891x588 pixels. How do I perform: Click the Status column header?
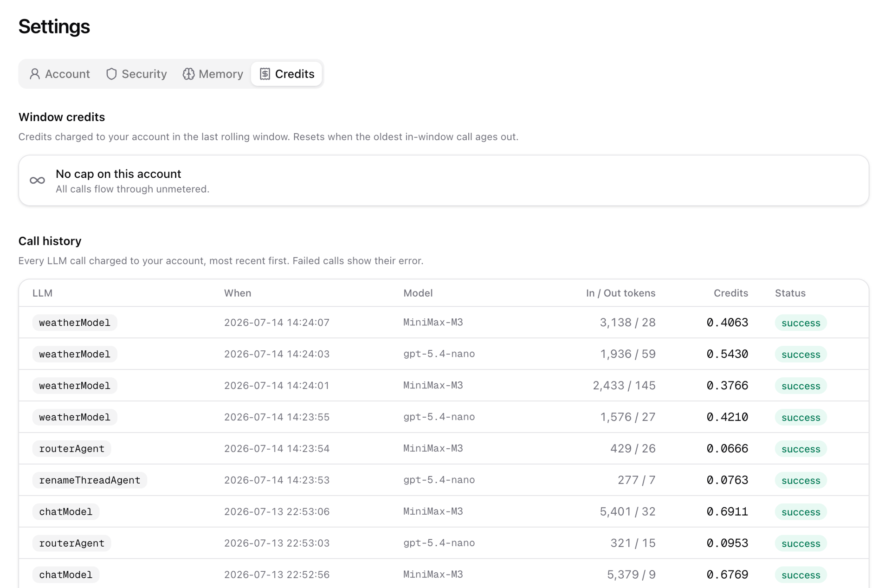pyautogui.click(x=790, y=293)
